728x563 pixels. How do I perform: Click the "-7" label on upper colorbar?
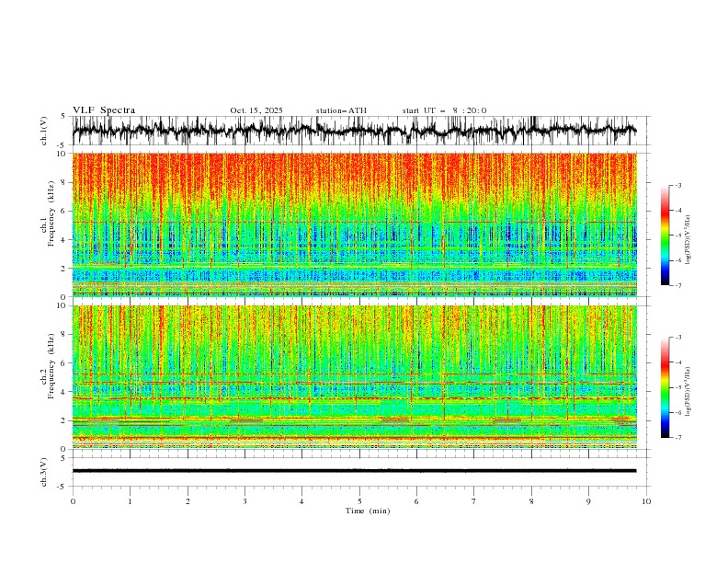coord(678,285)
